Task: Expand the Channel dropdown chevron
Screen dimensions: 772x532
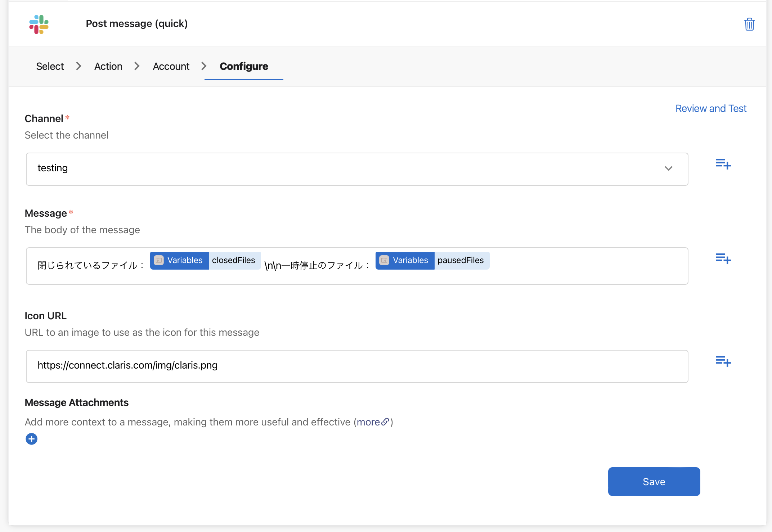Action: point(669,168)
